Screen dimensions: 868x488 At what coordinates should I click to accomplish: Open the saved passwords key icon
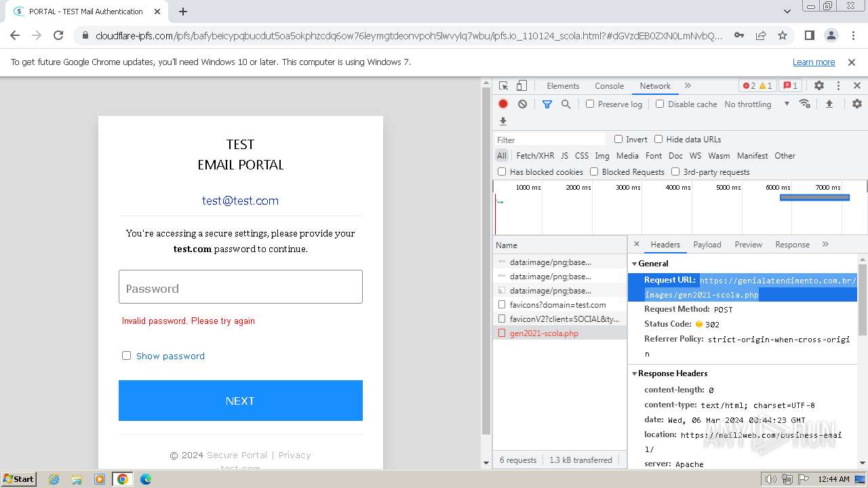pyautogui.click(x=739, y=35)
